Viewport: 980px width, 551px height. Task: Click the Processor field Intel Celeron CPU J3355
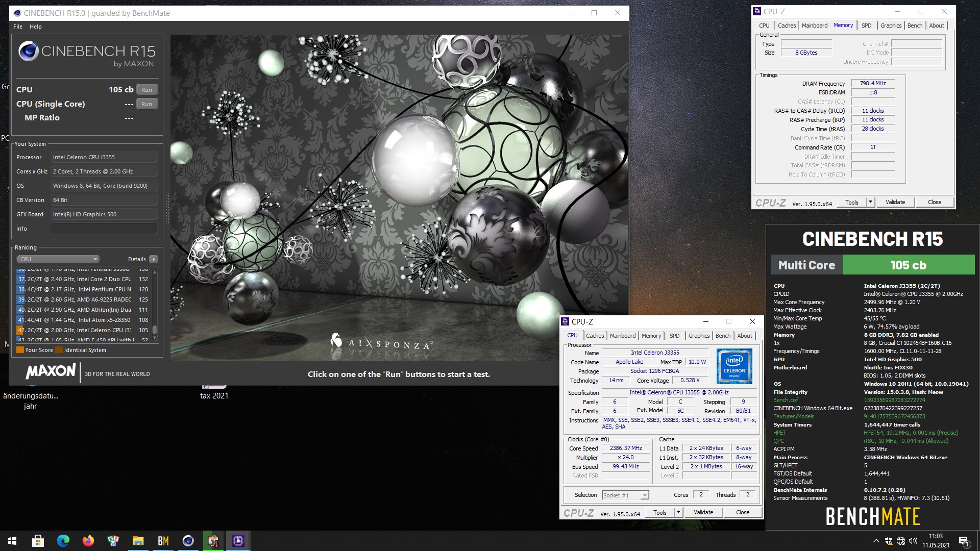104,157
